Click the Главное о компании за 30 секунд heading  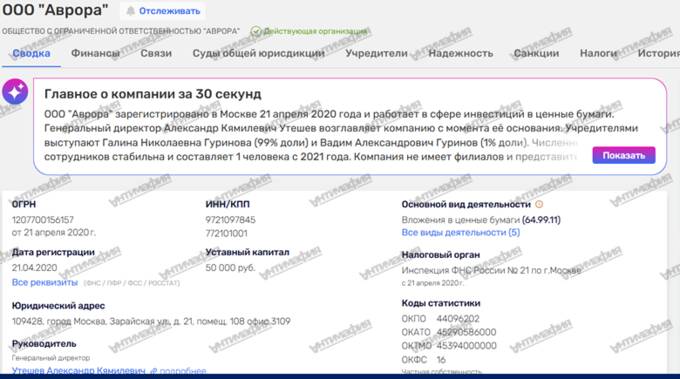coord(153,94)
